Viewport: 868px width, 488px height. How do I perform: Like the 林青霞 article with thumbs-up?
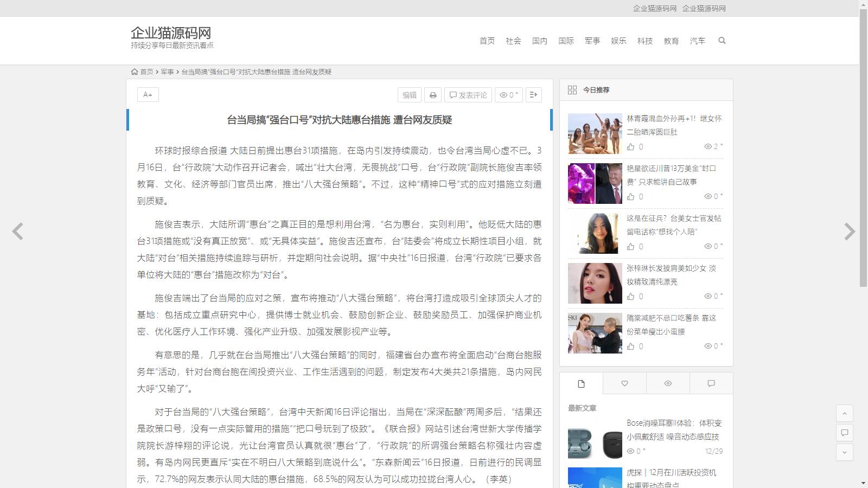click(x=630, y=147)
